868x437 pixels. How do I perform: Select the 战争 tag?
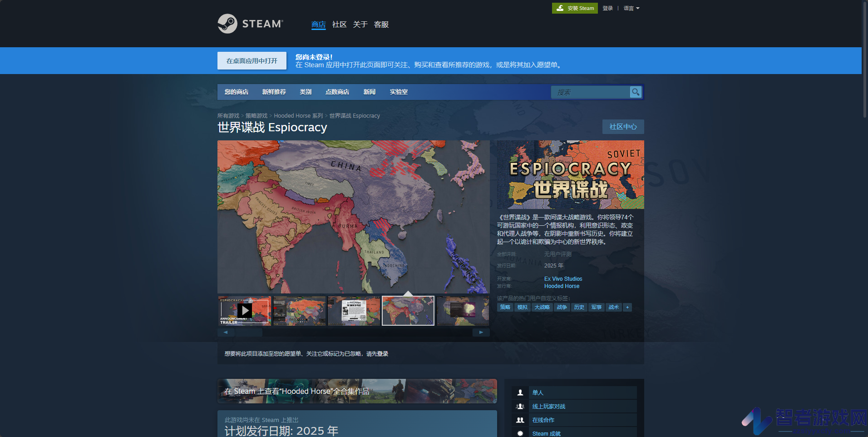click(x=562, y=308)
